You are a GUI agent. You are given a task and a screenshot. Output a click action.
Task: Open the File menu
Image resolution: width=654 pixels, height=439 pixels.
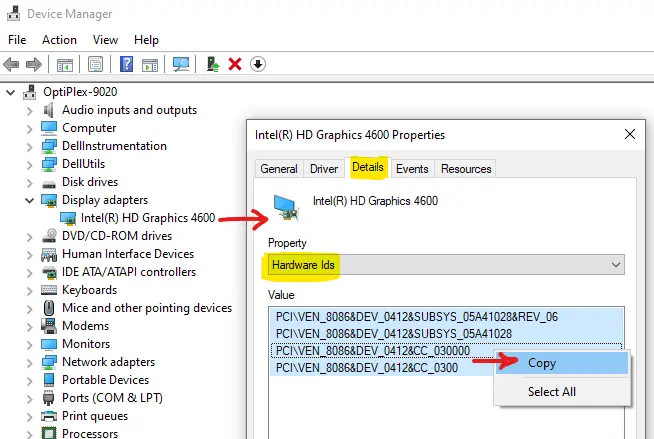pos(17,40)
